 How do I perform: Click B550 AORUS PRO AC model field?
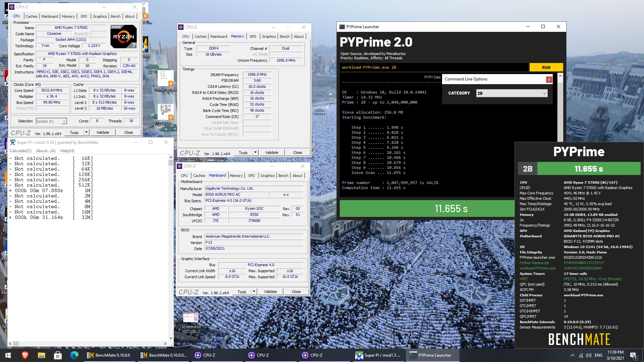(x=236, y=195)
